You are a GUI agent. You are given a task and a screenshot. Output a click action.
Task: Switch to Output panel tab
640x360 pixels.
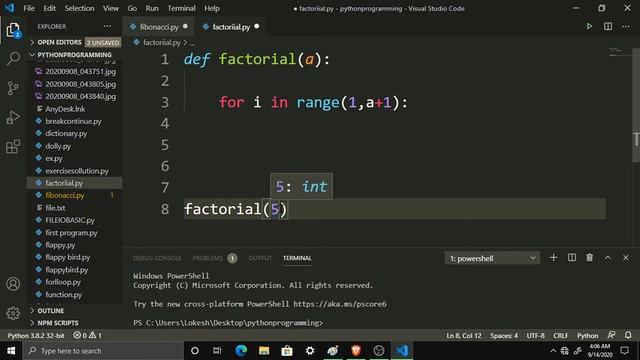pyautogui.click(x=260, y=258)
